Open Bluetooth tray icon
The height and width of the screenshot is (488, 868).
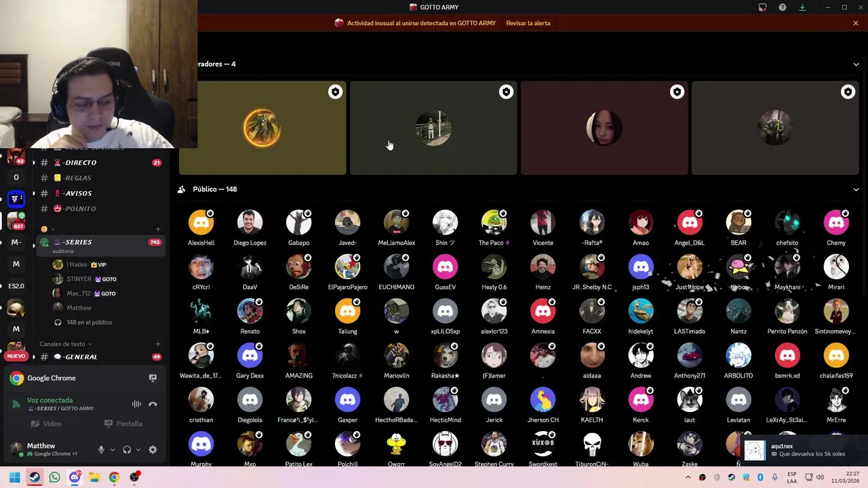[x=760, y=478]
